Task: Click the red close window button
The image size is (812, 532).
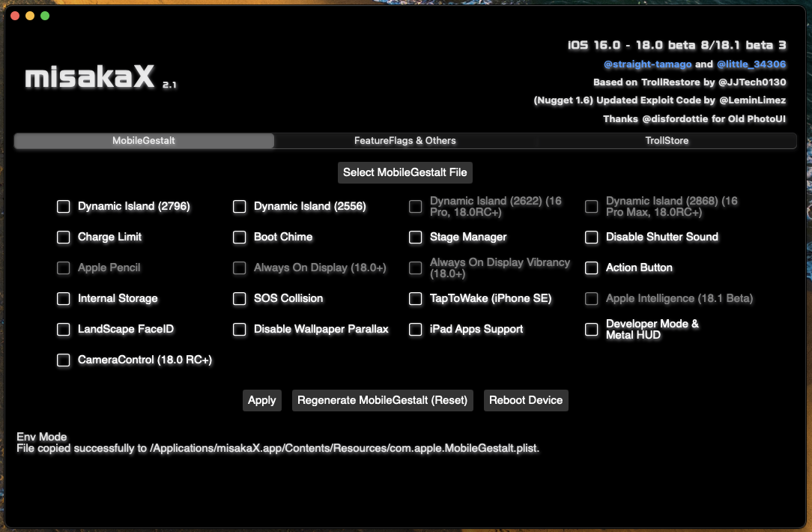Action: 15,16
